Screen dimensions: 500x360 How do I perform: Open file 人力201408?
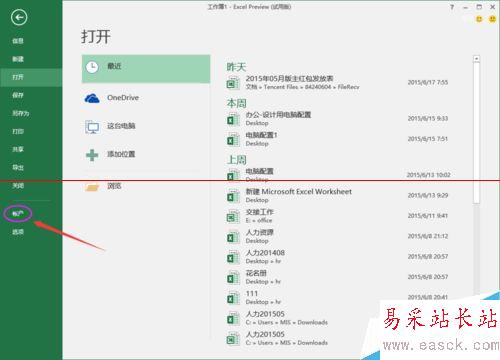pos(265,253)
